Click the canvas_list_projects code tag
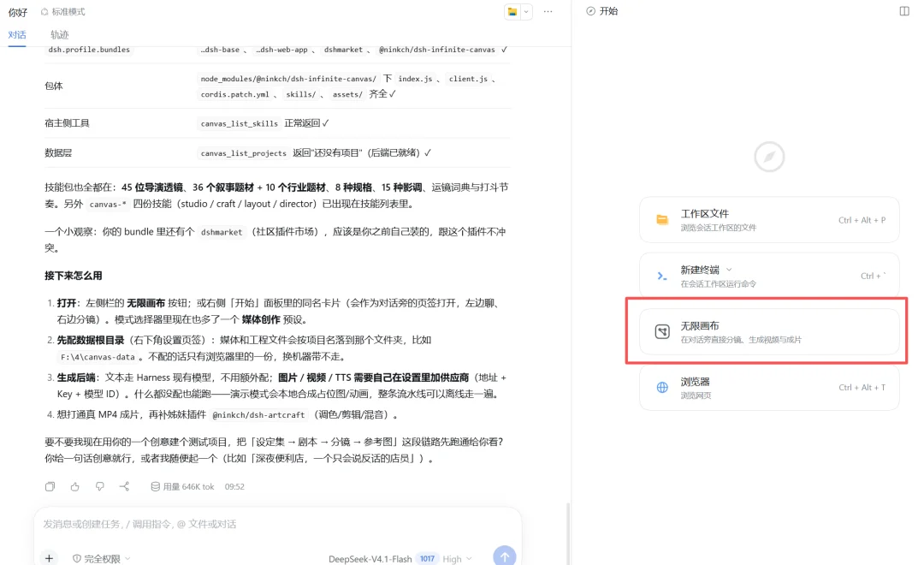The width and height of the screenshot is (924, 565). pyautogui.click(x=243, y=152)
